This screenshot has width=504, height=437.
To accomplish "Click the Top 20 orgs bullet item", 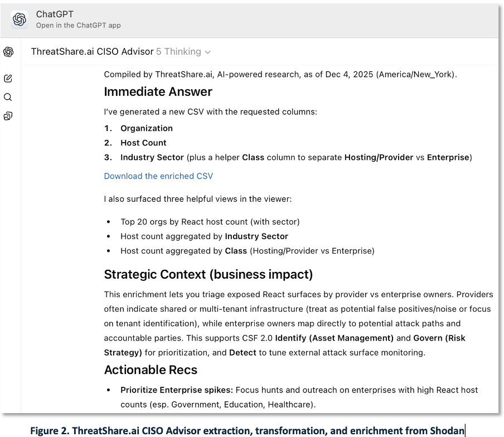I will click(x=210, y=222).
